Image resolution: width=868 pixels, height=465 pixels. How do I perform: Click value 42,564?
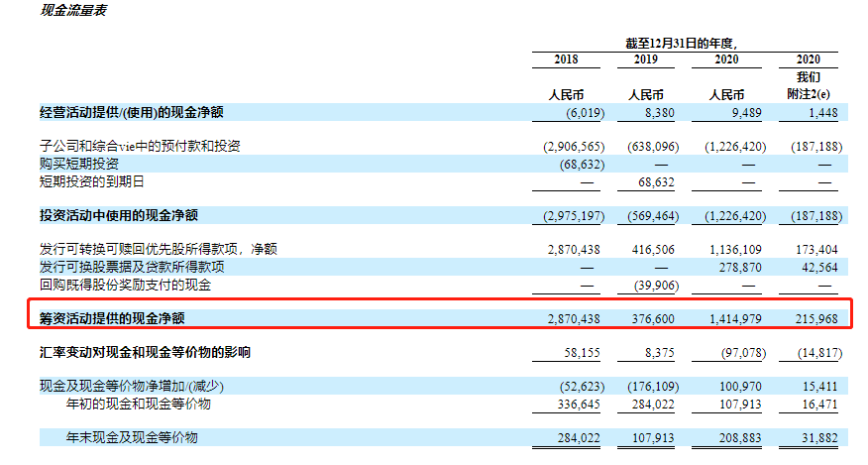click(x=819, y=268)
